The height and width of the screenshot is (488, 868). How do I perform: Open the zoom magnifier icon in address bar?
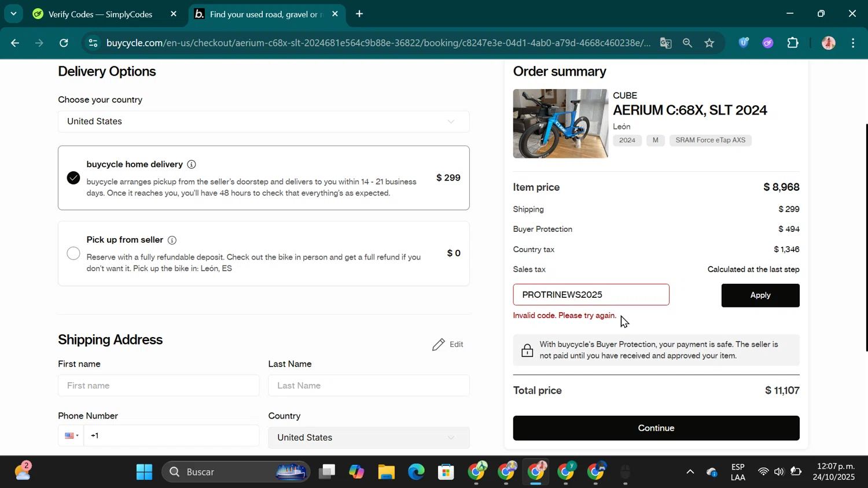tap(687, 43)
